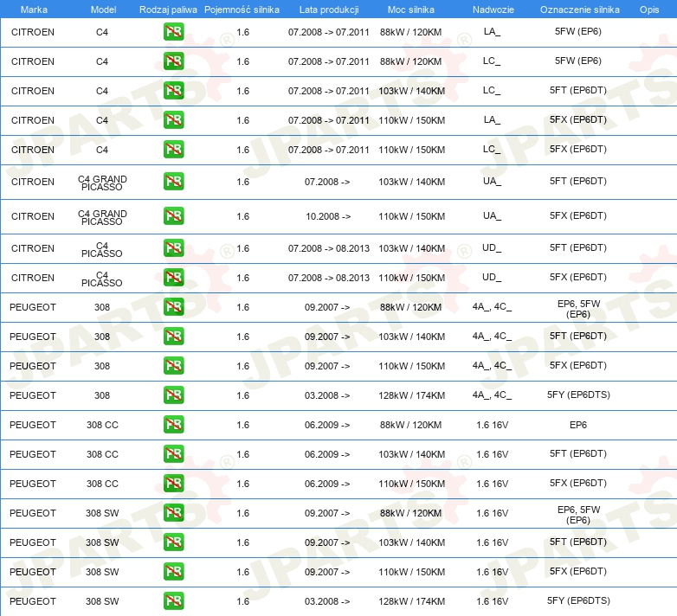
Task: Select '5FY (EP6DTS)' in the 308 SW row
Action: (578, 600)
